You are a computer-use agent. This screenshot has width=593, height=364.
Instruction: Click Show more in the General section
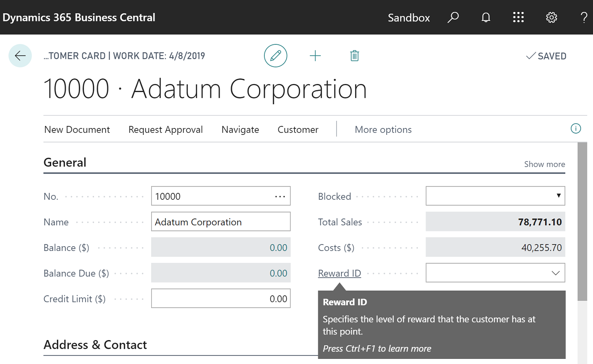tap(544, 164)
